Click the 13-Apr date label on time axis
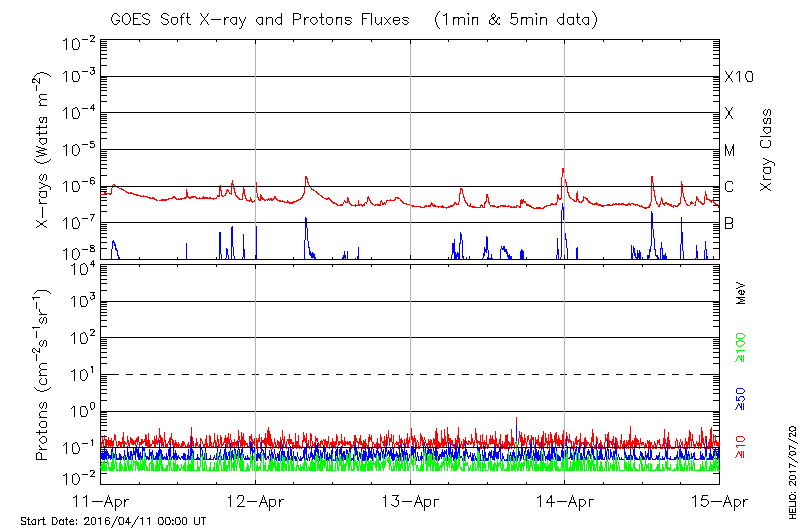 (410, 500)
